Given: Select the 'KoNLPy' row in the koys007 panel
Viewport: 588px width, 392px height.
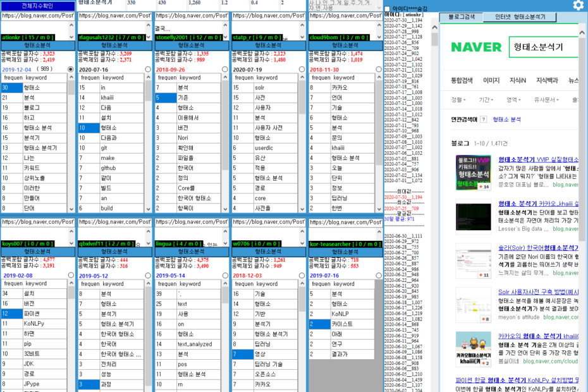Looking at the screenshot, I should [34, 323].
